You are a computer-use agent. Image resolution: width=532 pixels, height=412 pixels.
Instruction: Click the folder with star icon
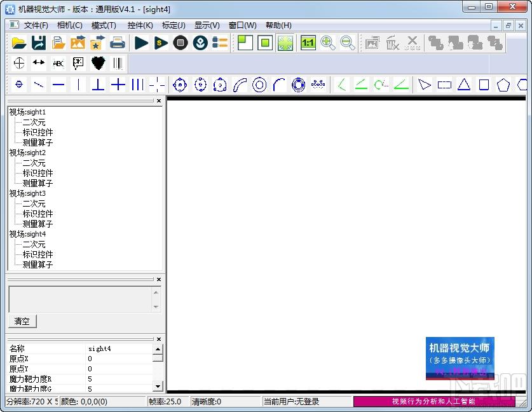[98, 43]
